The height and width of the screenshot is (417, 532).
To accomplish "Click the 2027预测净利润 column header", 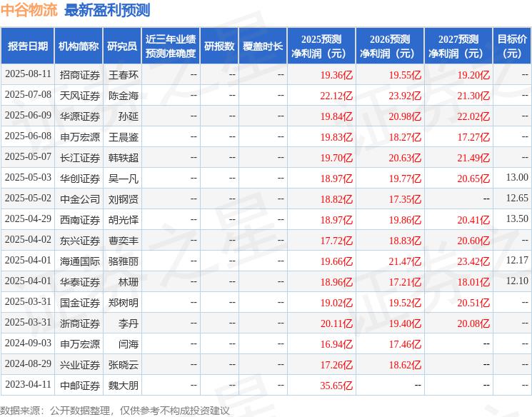I will (x=458, y=46).
